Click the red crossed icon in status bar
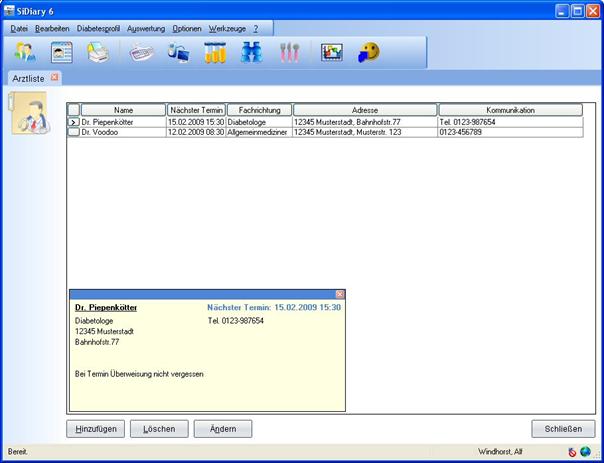The height and width of the screenshot is (463, 604). click(572, 452)
